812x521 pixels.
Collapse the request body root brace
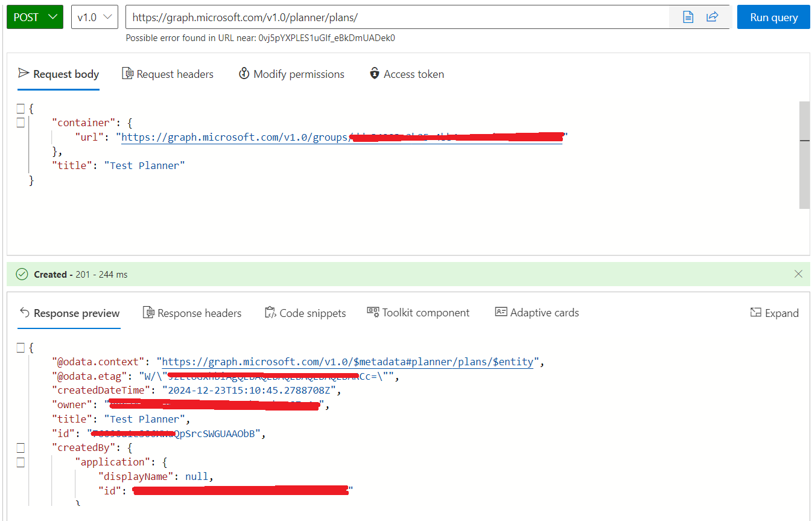pyautogui.click(x=20, y=109)
